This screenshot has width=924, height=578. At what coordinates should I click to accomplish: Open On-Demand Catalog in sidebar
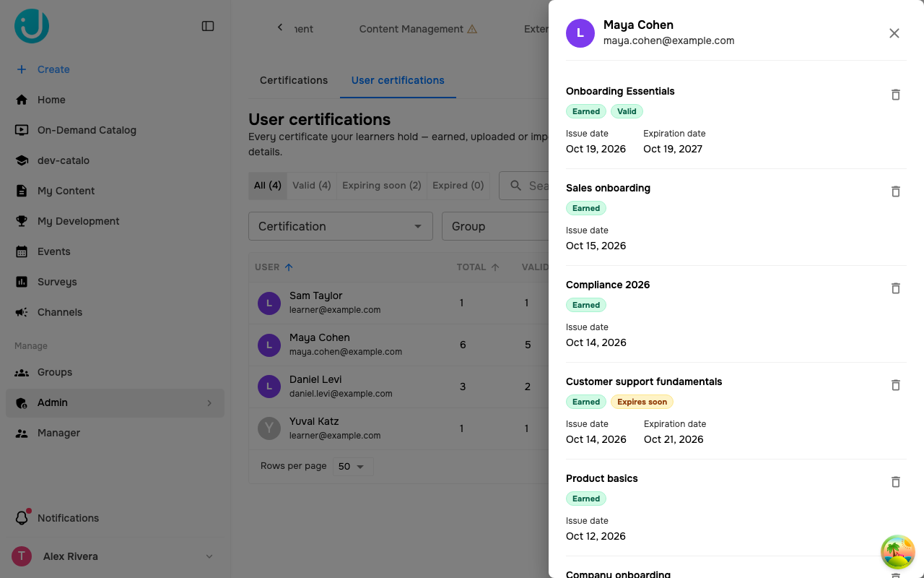(x=115, y=130)
